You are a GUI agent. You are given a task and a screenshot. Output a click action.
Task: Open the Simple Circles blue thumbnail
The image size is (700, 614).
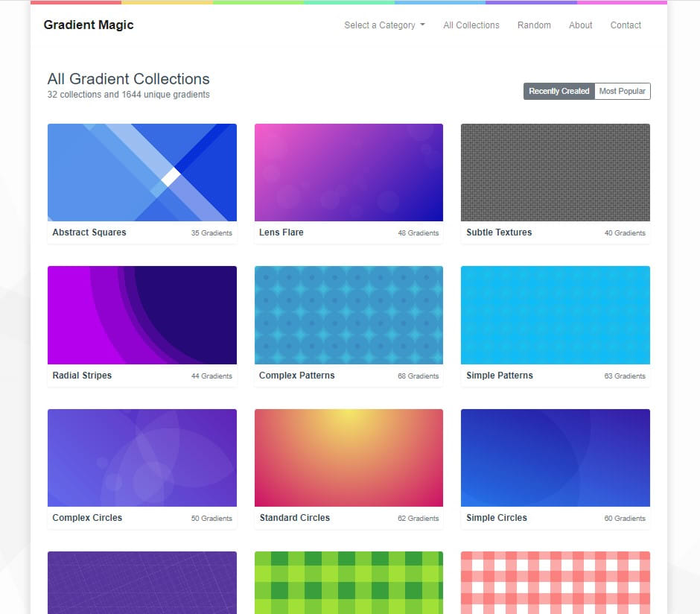tap(555, 458)
